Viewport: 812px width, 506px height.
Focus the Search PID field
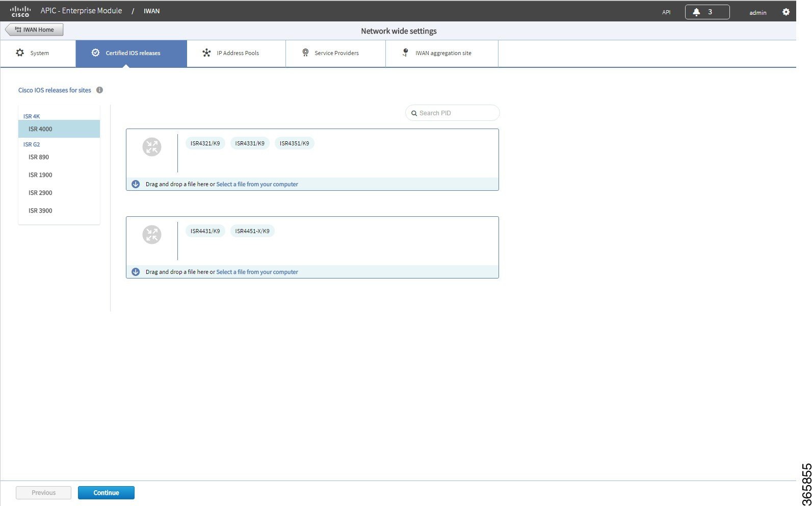pos(453,113)
